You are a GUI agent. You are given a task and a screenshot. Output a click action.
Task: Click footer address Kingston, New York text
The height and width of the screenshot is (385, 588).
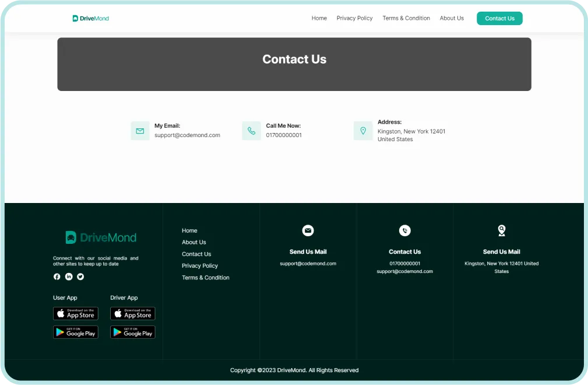point(501,267)
